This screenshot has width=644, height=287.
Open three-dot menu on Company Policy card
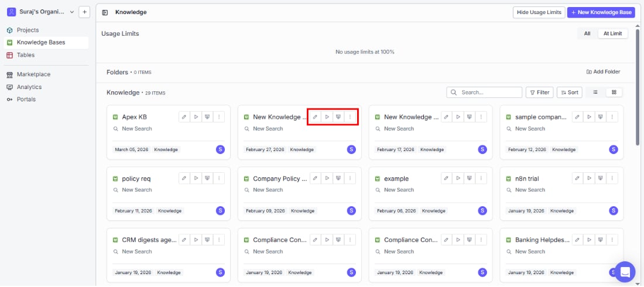pyautogui.click(x=350, y=178)
